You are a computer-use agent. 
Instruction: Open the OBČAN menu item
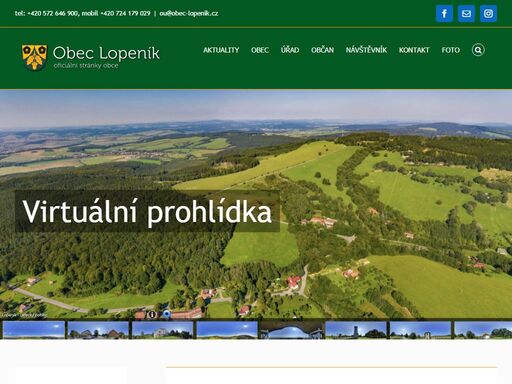pos(322,50)
